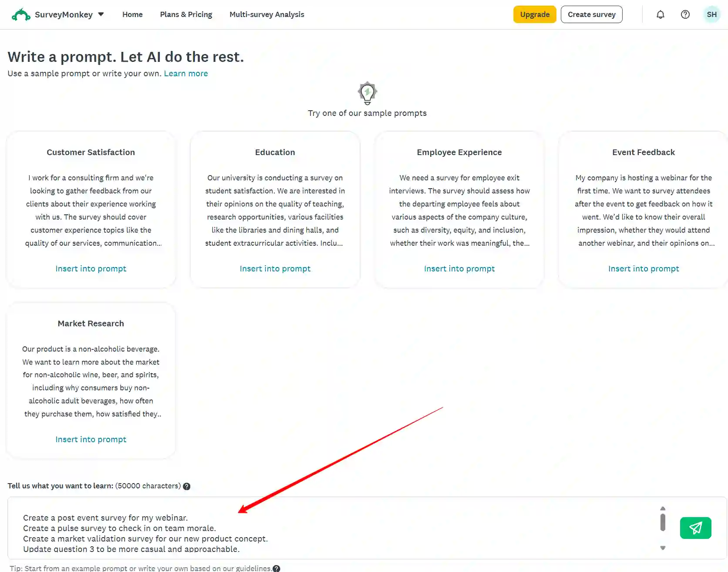Viewport: 728px width, 572px height.
Task: Insert Education sample into prompt
Action: pos(275,269)
